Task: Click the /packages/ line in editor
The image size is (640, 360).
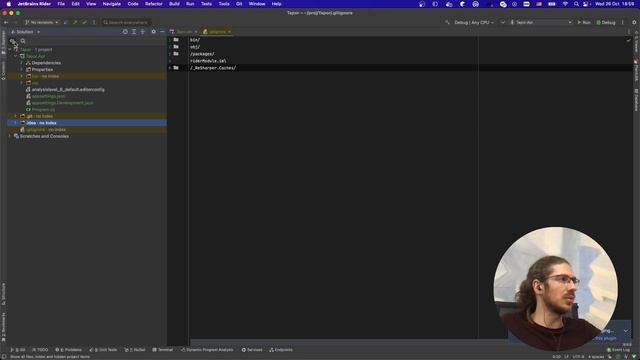Action: 202,54
